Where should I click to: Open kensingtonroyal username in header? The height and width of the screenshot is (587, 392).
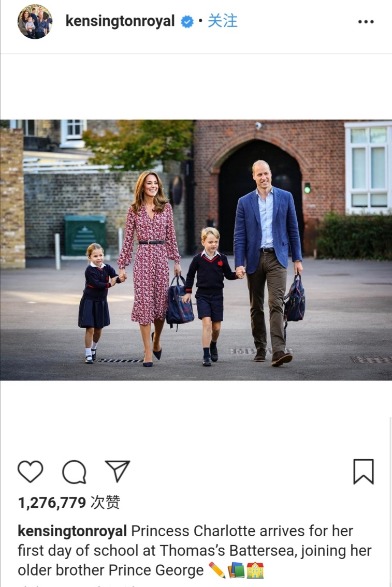120,21
